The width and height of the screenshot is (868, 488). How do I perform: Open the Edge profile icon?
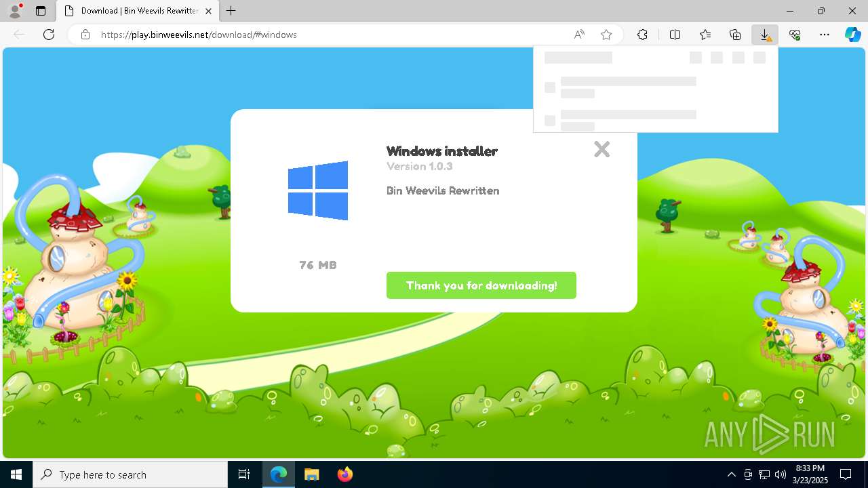click(x=15, y=11)
